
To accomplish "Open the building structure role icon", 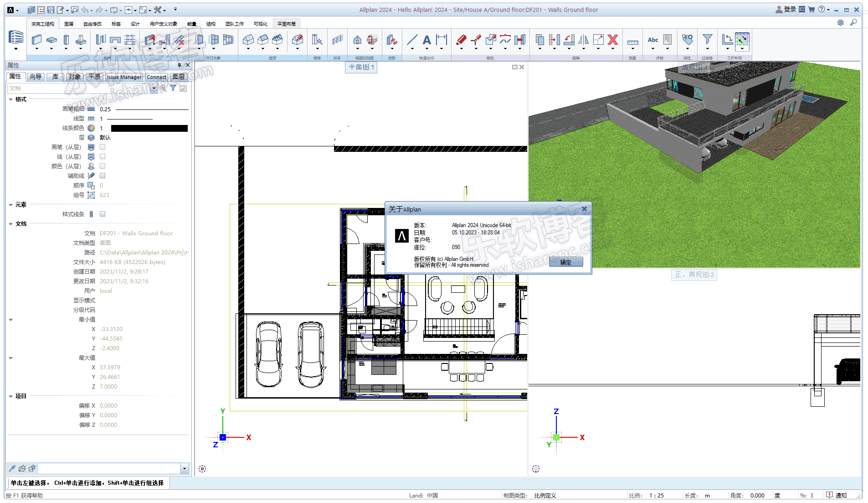I will pos(16,37).
